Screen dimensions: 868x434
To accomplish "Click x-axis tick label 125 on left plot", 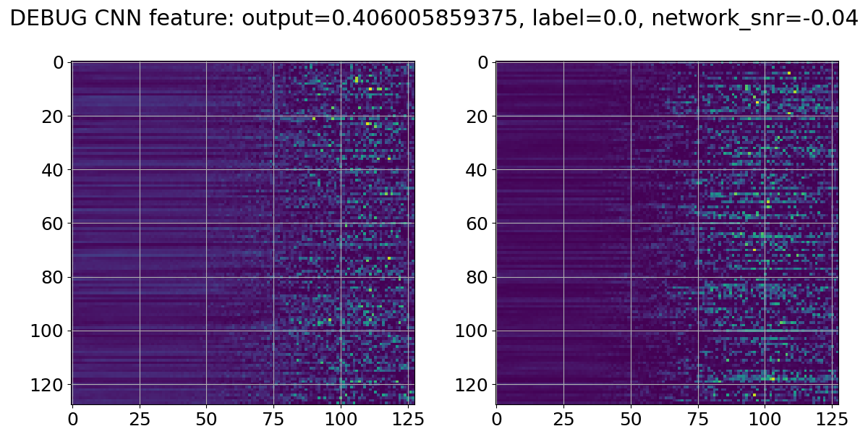I will [x=408, y=418].
